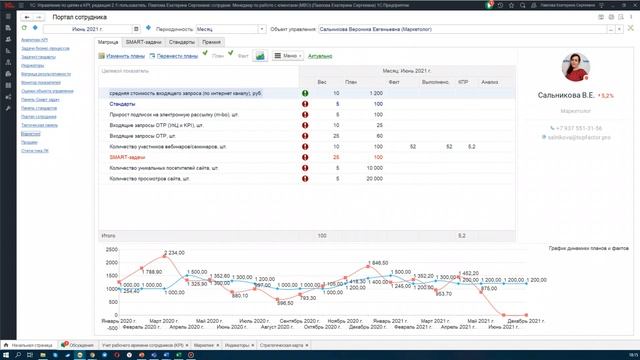This screenshot has height=360, width=640.
Task: Open the Обсуждения bottom tab
Action: click(x=78, y=345)
